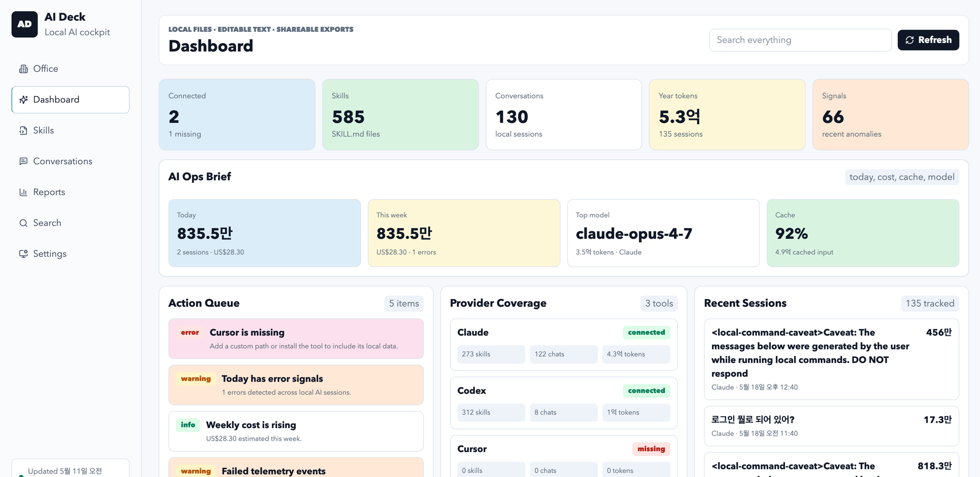Click the 122 chats chip

[x=563, y=354]
